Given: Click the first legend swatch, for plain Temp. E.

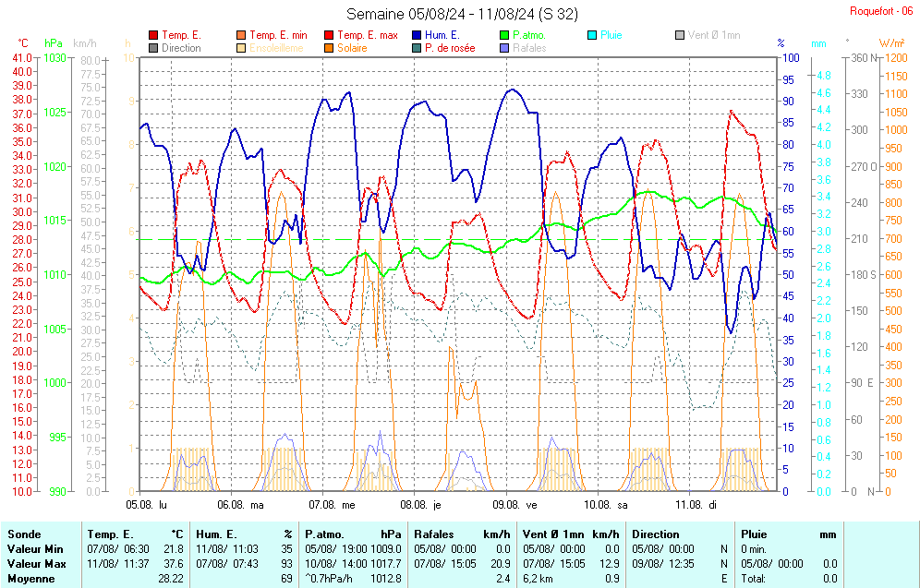Looking at the screenshot, I should [153, 35].
